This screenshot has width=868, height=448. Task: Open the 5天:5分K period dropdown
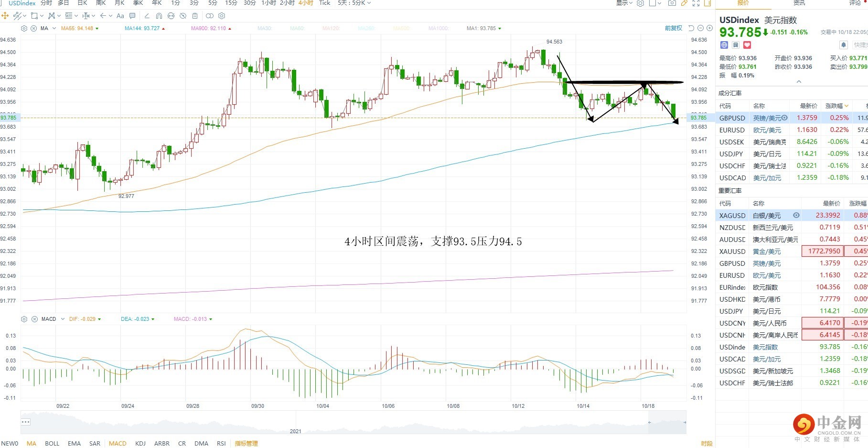click(354, 3)
